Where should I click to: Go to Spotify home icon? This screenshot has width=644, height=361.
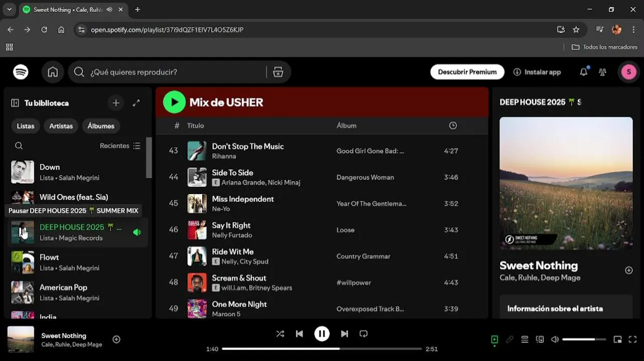pos(53,72)
